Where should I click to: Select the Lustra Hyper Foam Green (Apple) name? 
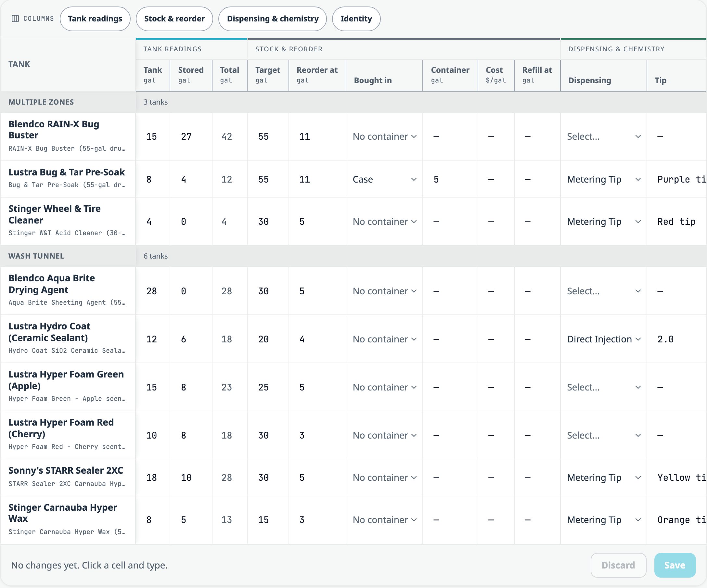(x=66, y=380)
